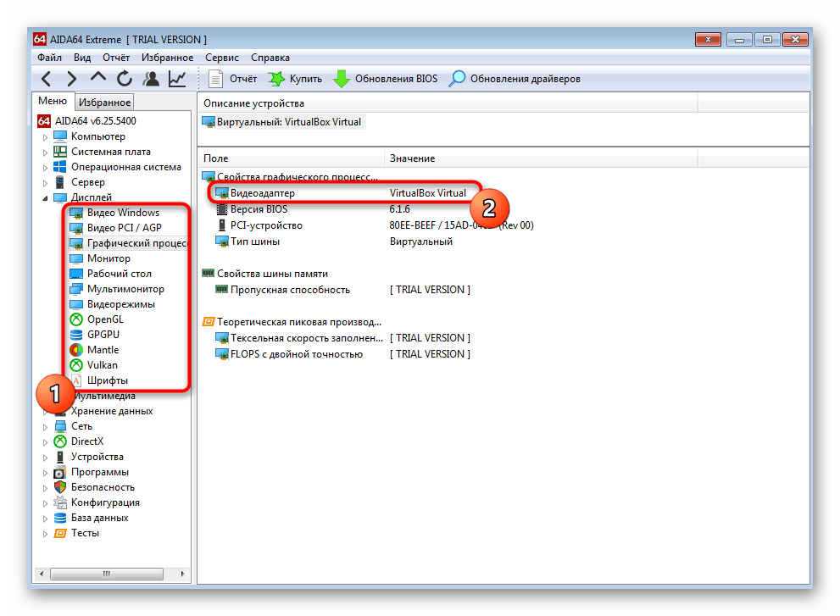Image resolution: width=840 pixels, height=616 pixels.
Task: Go up one level with up arrow
Action: click(x=98, y=79)
